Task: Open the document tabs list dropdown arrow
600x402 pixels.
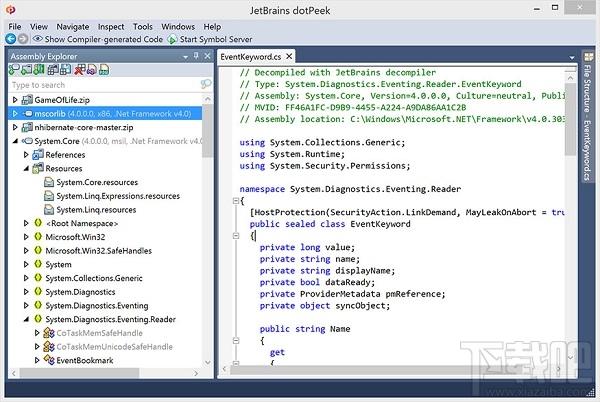Action: tap(572, 57)
